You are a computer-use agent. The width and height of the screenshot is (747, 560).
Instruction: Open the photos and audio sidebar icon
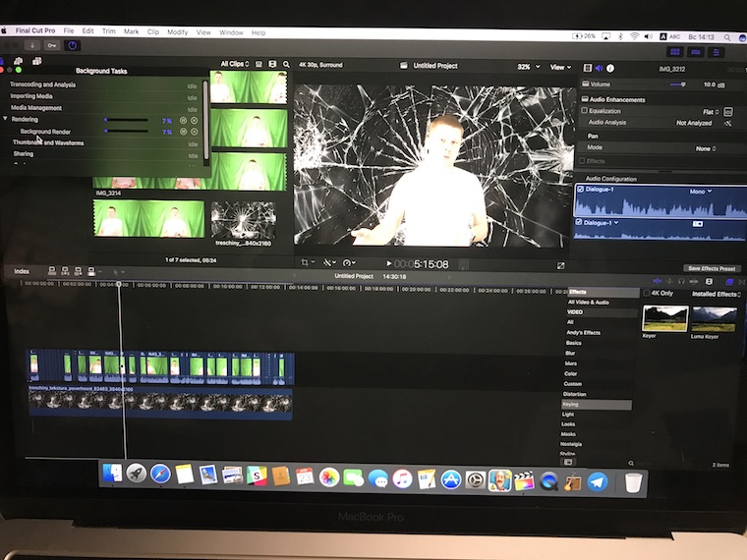(x=19, y=61)
